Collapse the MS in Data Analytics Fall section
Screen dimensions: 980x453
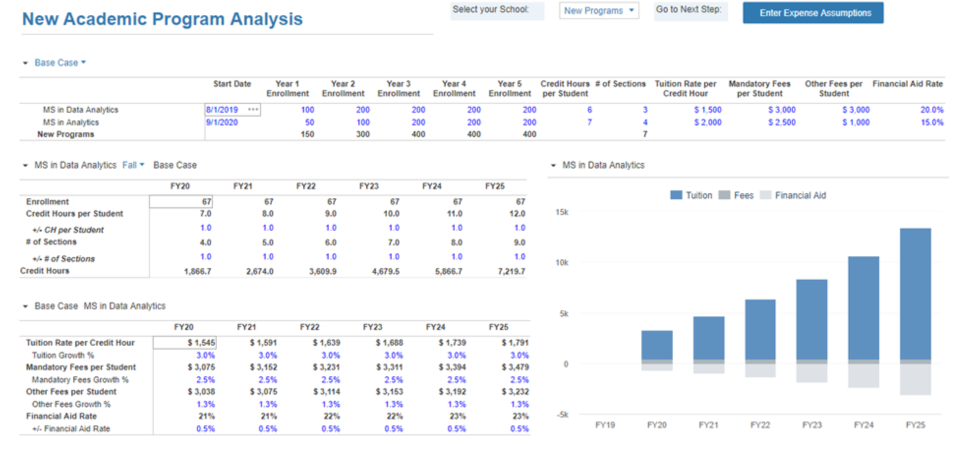click(x=26, y=165)
